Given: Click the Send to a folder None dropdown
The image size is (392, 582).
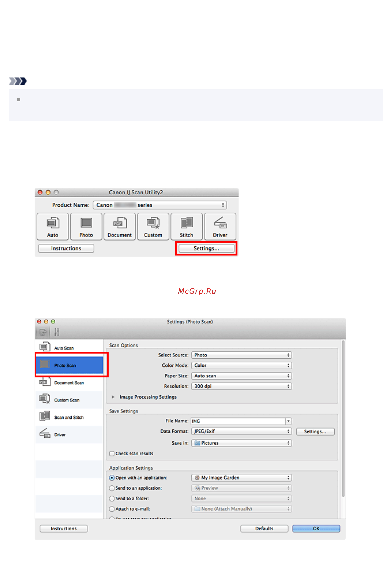Looking at the screenshot, I should click(241, 498).
